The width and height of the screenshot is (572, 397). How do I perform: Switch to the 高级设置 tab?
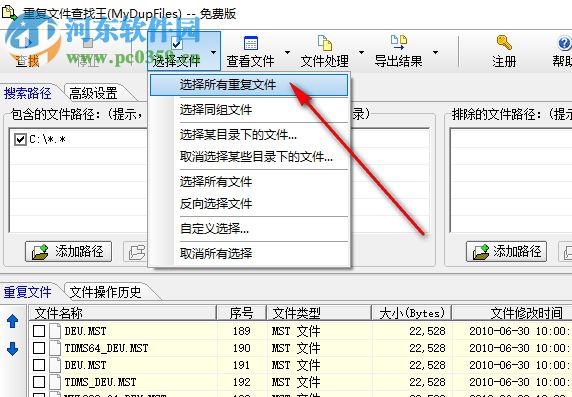(x=93, y=93)
